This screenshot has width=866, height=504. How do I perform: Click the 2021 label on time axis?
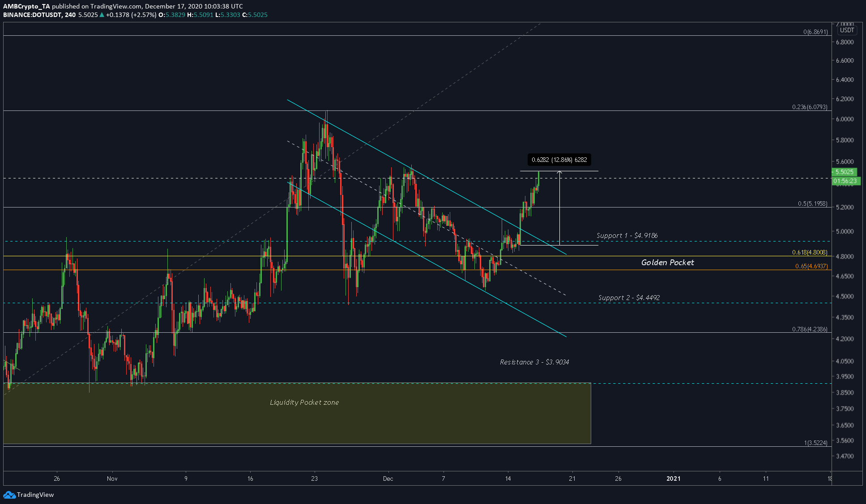673,479
